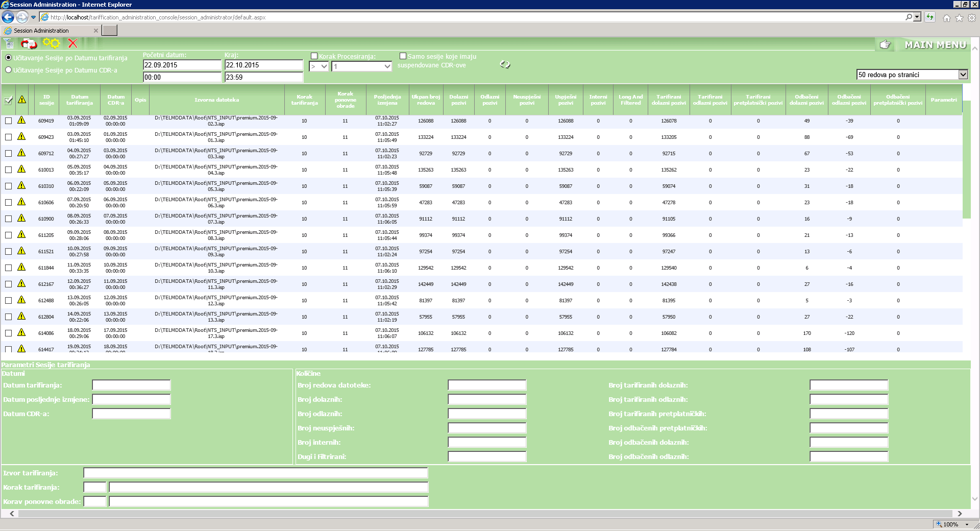Open a new blank browser tab

(x=109, y=30)
